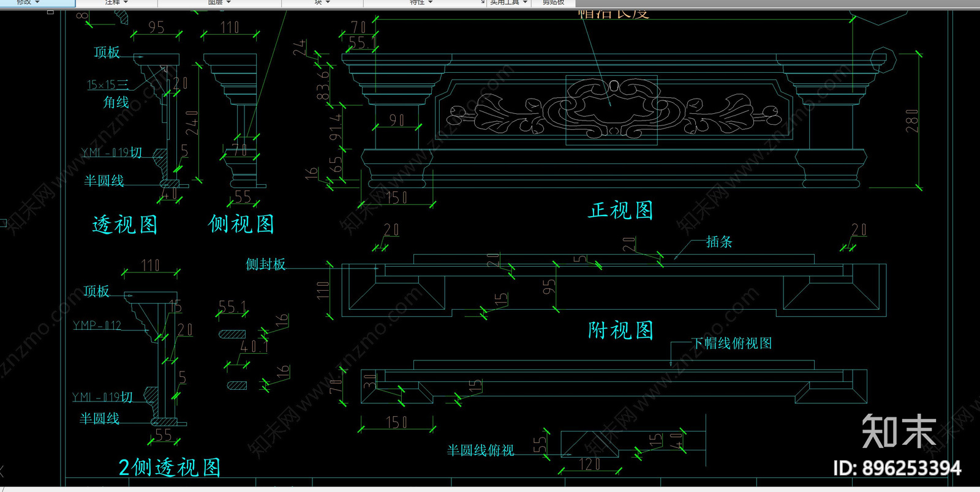This screenshot has height=492, width=980.
Task: Select the 24 dimension text
Action: point(300,48)
